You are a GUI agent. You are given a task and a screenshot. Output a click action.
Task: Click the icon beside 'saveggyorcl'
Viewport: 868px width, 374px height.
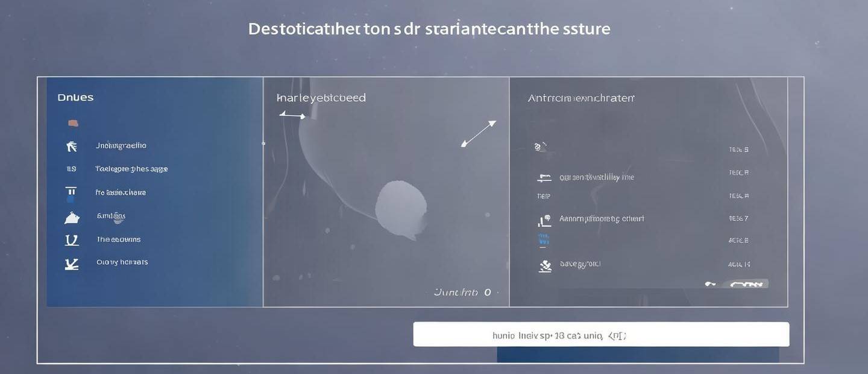point(545,265)
